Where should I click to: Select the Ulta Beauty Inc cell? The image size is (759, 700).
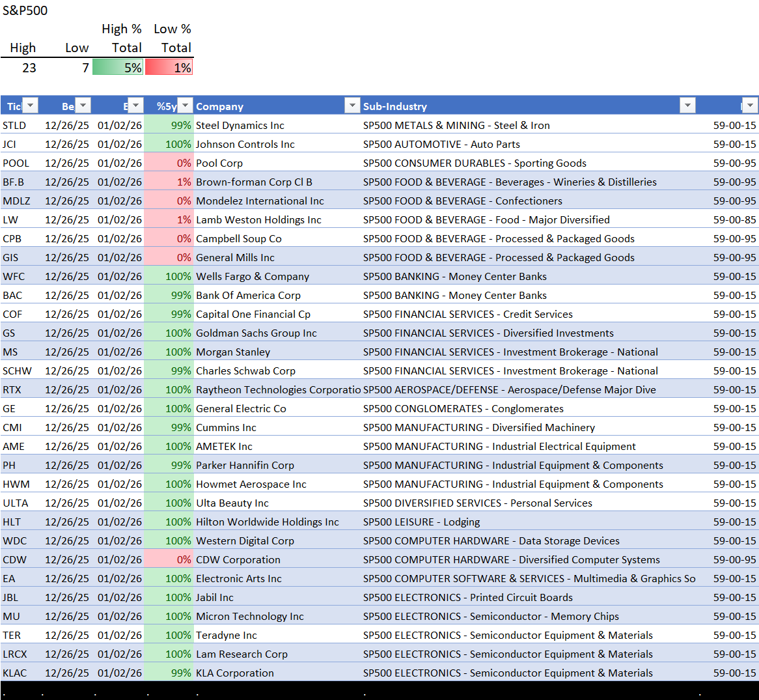(277, 503)
